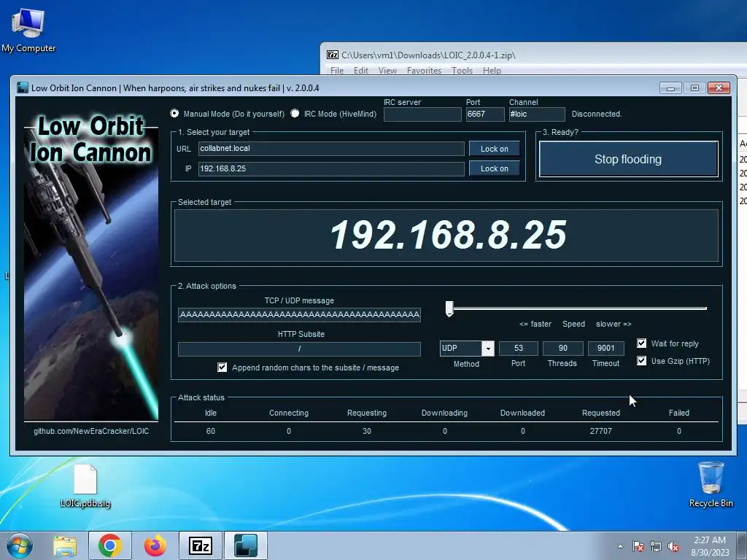Switch to the LOIC taskbar button
The width and height of the screenshot is (747, 560).
pyautogui.click(x=246, y=545)
